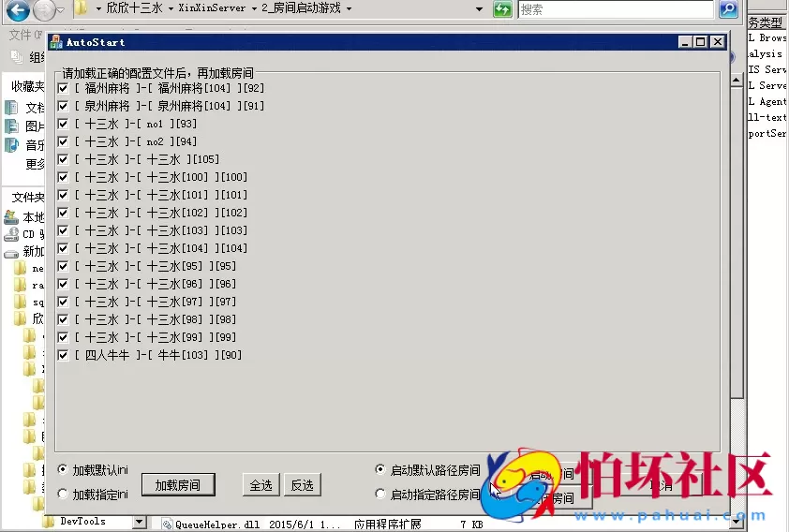Click the 十三水[96] room list entry text
The height and width of the screenshot is (532, 789).
pyautogui.click(x=156, y=284)
